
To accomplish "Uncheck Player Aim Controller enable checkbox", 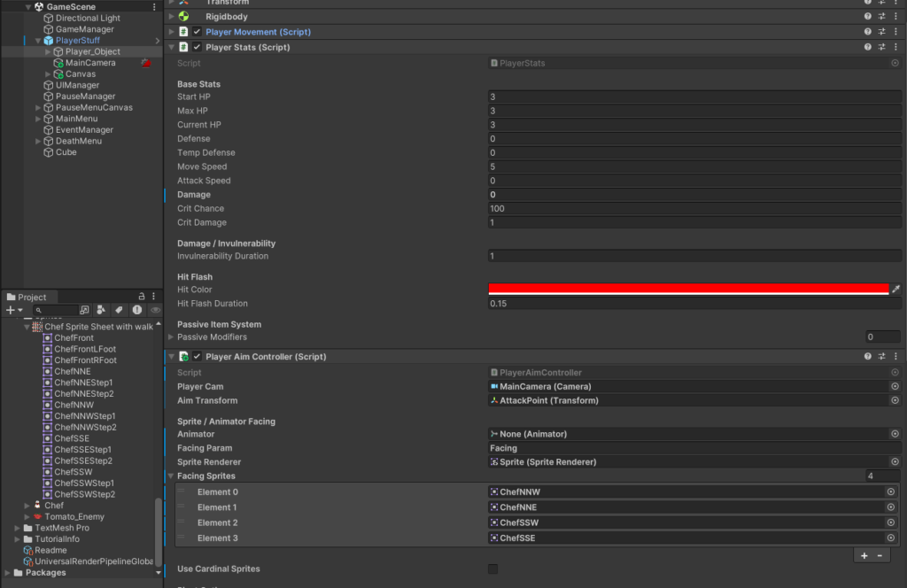I will pos(197,356).
